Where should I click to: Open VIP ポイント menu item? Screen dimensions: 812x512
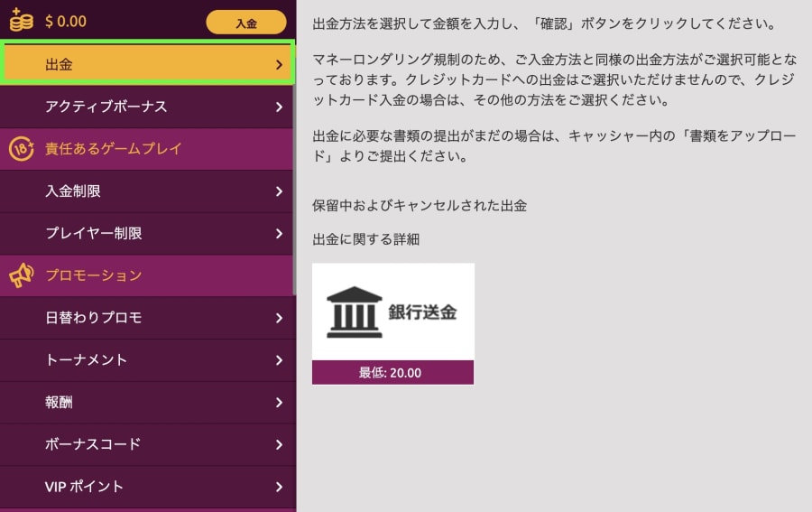coord(146,487)
